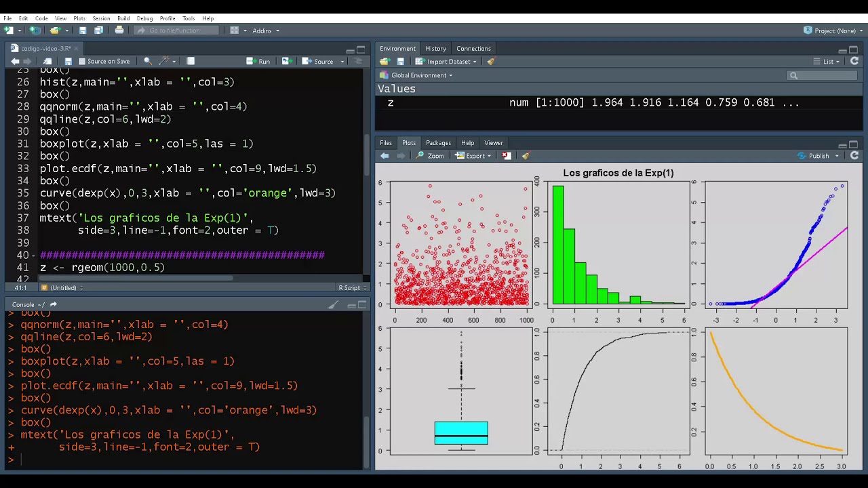Open find and replace magnifier in editor
Viewport: 868px width, 488px height.
147,61
